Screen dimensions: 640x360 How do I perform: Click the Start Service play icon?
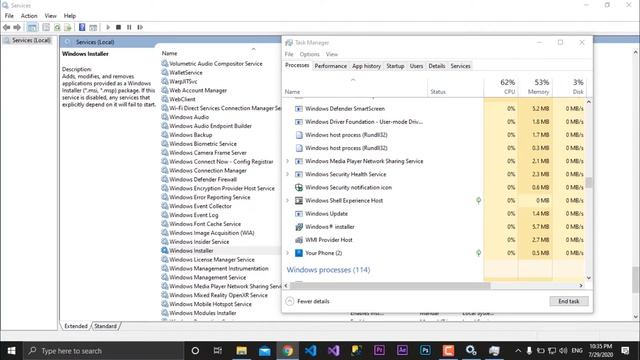pos(108,27)
